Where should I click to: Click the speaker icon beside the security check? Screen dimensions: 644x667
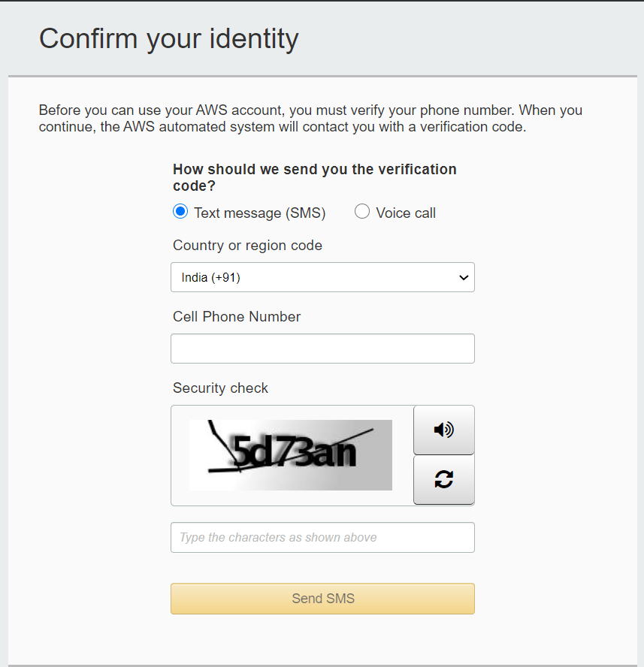coord(443,430)
